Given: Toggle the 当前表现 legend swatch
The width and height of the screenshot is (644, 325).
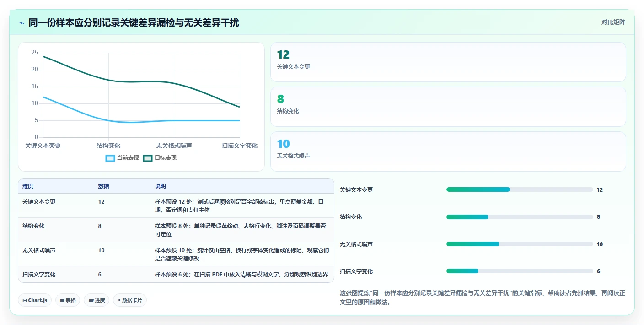Looking at the screenshot, I should click(110, 158).
